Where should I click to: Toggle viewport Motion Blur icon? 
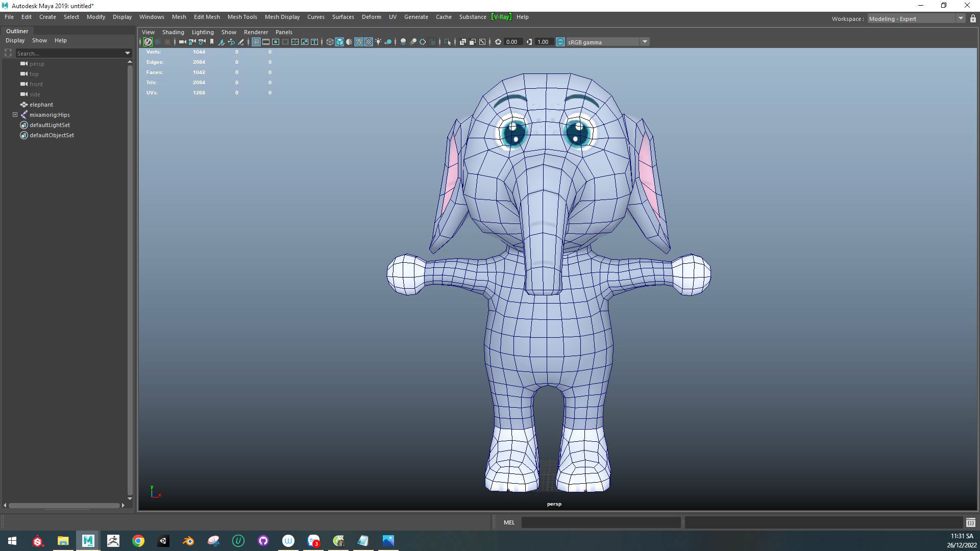point(413,42)
